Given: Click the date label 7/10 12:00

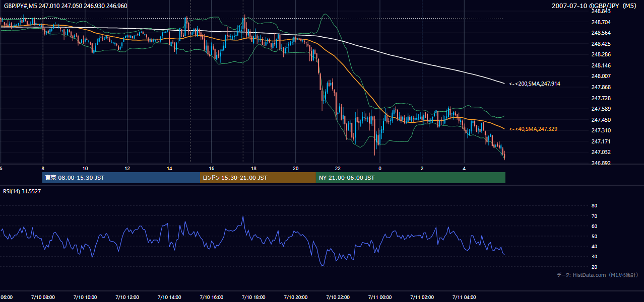Looking at the screenshot, I should 127,297.
